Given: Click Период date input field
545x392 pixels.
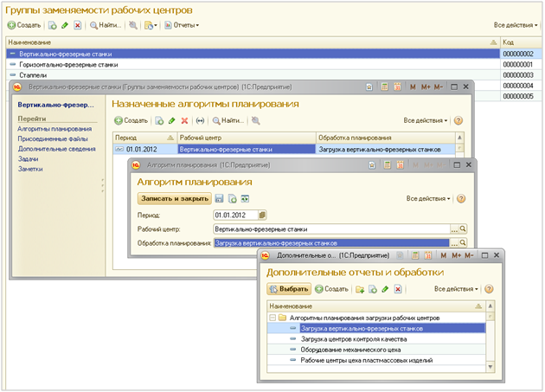Looking at the screenshot, I should click(x=235, y=215).
